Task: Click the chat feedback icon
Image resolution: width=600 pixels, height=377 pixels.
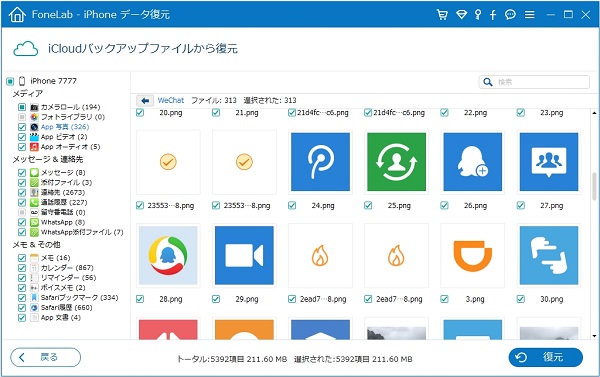Action: pyautogui.click(x=510, y=15)
